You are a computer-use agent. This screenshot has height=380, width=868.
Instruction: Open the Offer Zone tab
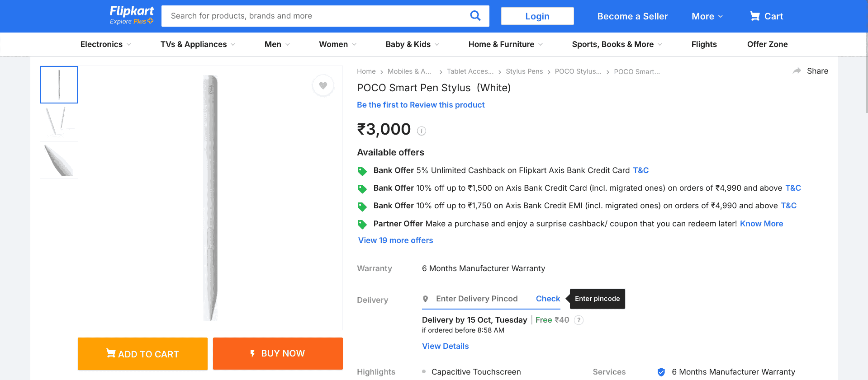pos(767,44)
